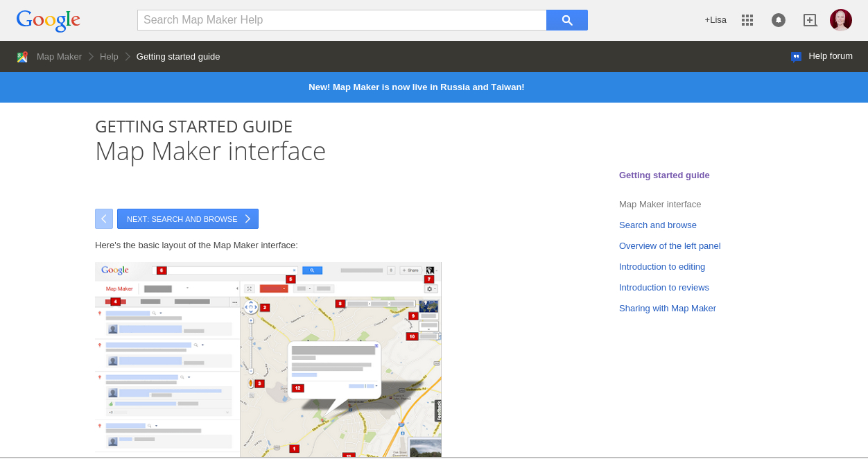868x459 pixels.
Task: Go to Map Maker breadcrumb
Action: [59, 57]
